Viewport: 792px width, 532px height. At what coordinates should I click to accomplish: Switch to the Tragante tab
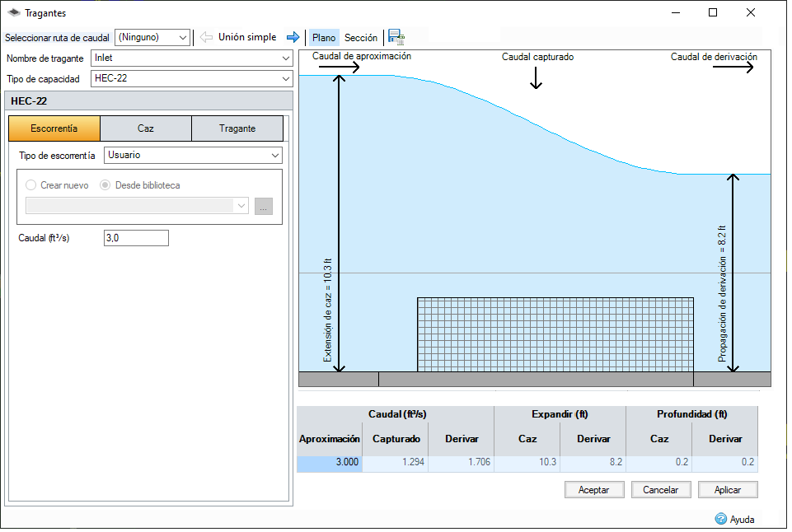pos(237,128)
